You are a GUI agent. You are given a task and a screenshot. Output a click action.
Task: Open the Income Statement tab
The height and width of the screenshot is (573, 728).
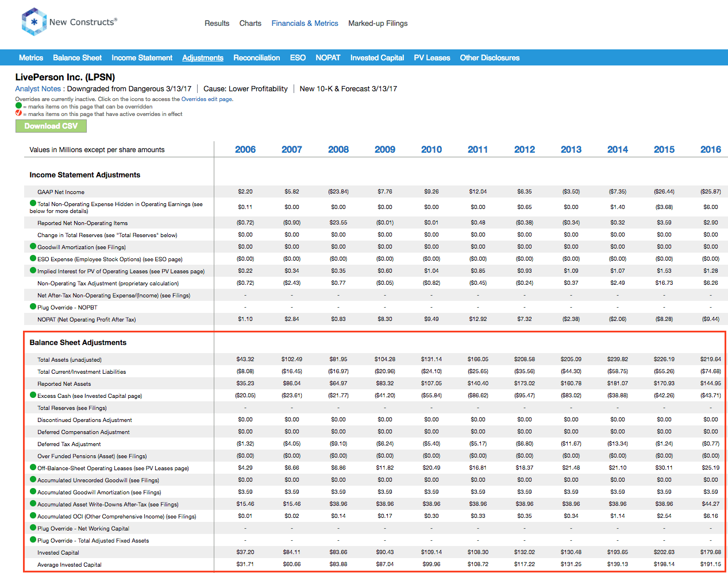[x=142, y=58]
